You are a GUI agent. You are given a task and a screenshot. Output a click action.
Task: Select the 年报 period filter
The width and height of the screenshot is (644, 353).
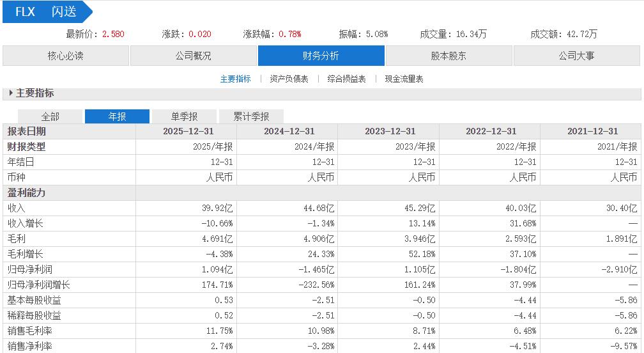pyautogui.click(x=117, y=116)
